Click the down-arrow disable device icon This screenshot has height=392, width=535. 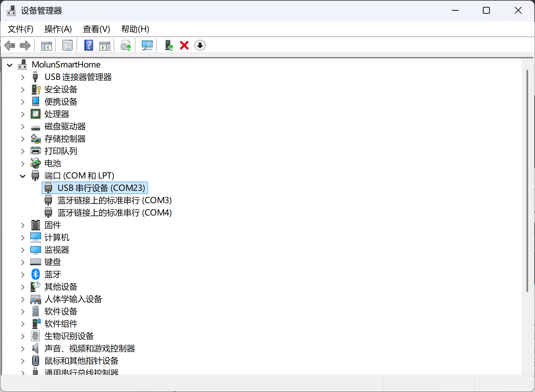coord(200,45)
